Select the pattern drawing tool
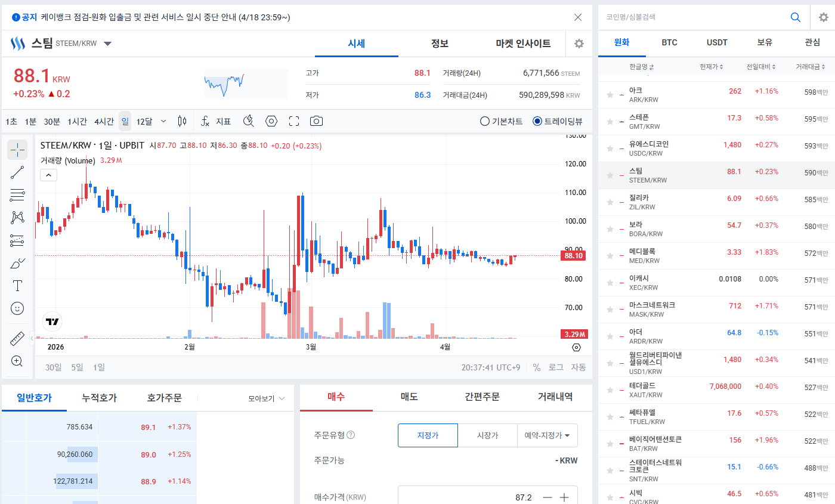The image size is (835, 504). 17,218
